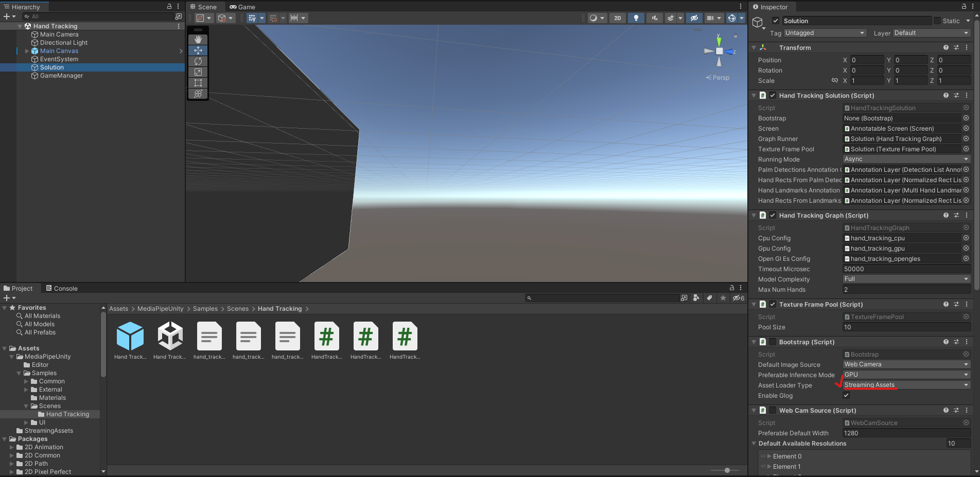Select the Hand Tracking scene asset thumbnail
Image resolution: width=980 pixels, height=477 pixels.
click(x=170, y=335)
